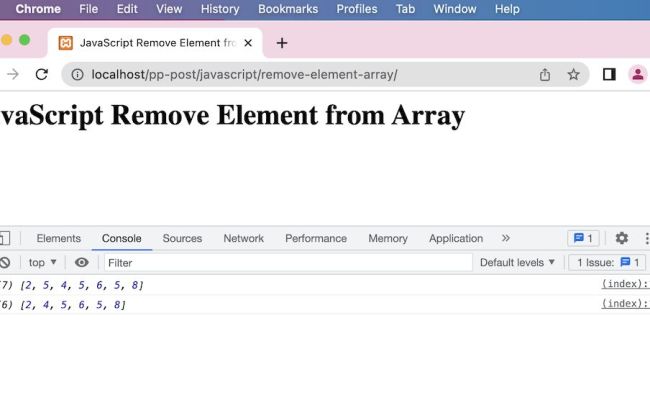Screen dimensions: 650x400
Task: Open the (index) source link of first log
Action: (625, 284)
